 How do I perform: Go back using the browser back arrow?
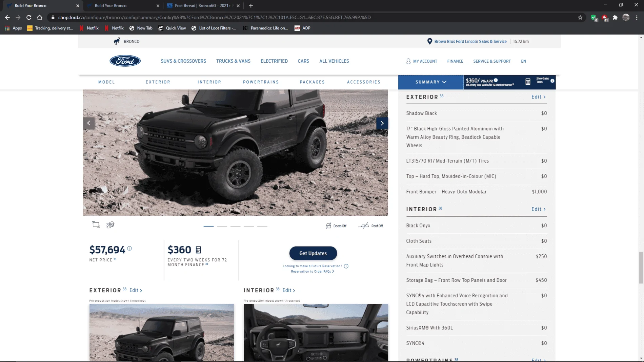[7, 17]
